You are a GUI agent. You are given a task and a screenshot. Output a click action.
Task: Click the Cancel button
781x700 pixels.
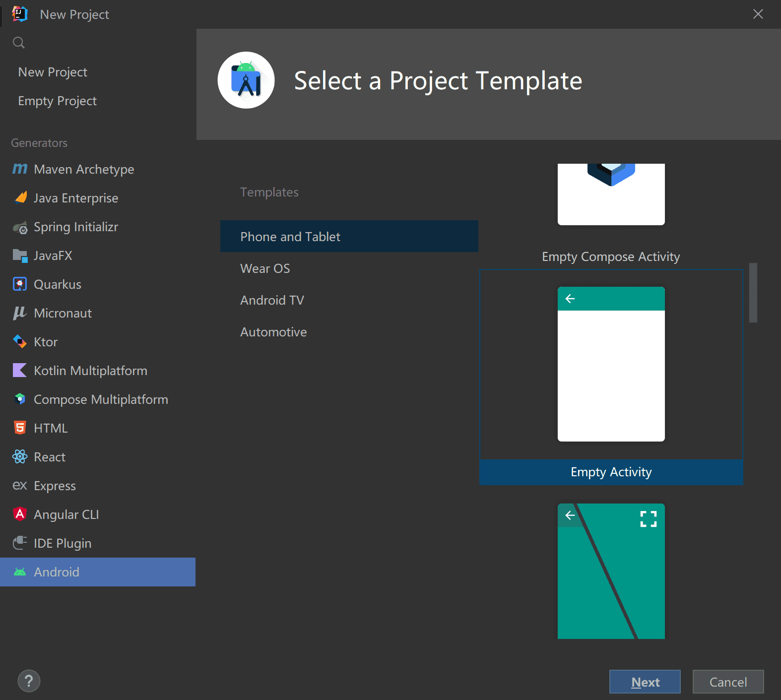(x=728, y=682)
